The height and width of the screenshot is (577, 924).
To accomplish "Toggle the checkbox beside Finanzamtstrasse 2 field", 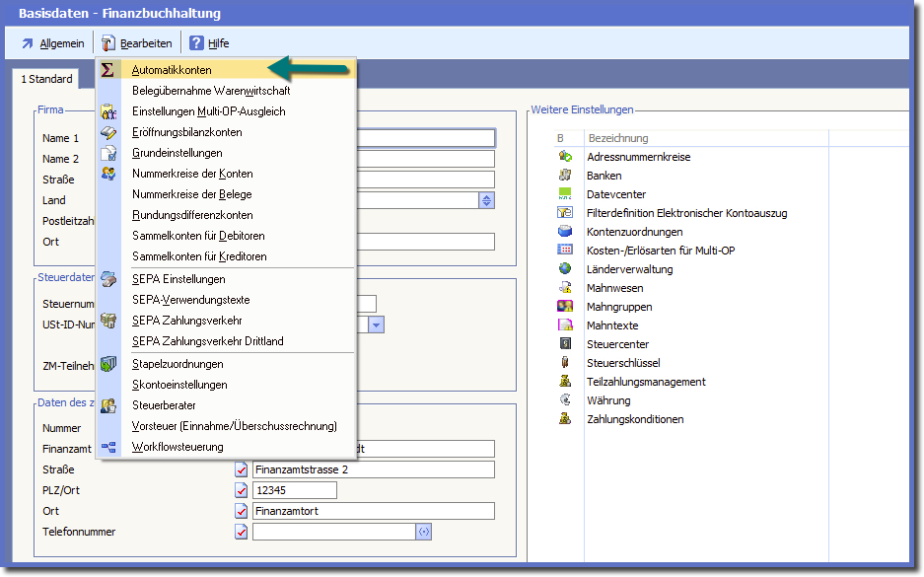I will (242, 469).
